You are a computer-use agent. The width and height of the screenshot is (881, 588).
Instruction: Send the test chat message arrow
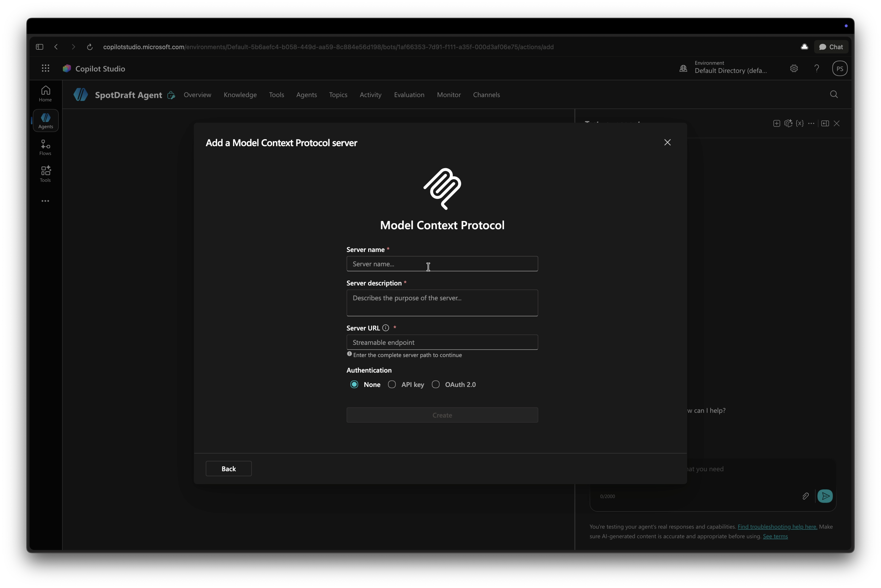pyautogui.click(x=825, y=496)
